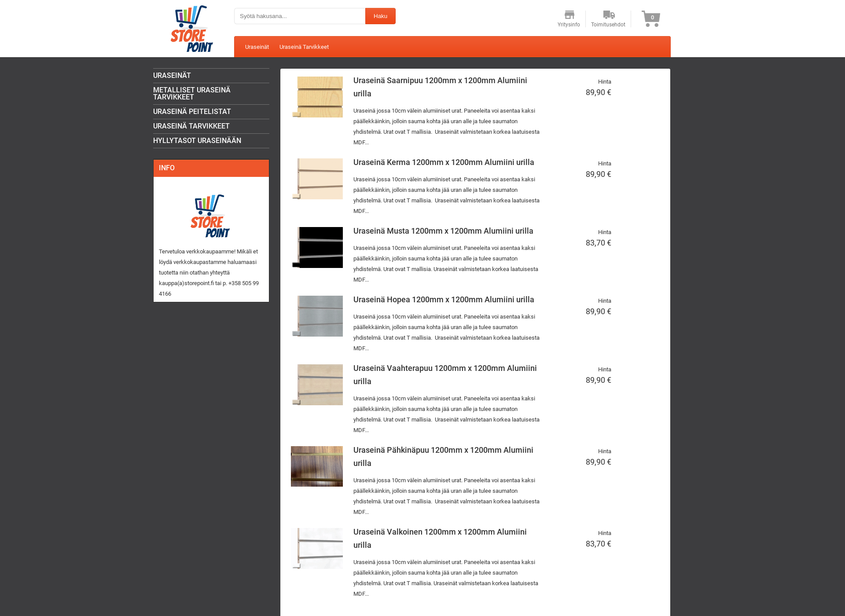
Task: Select the Uraseinä Tarvikkeet tab
Action: (x=304, y=47)
